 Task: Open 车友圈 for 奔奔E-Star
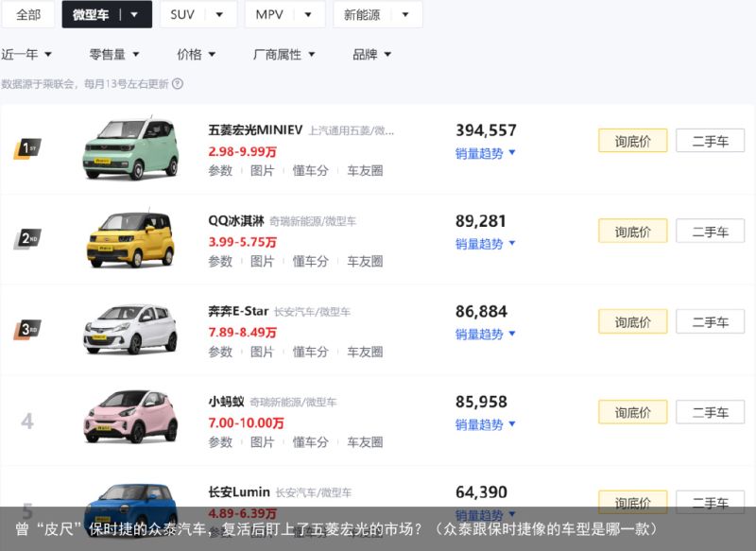click(x=365, y=352)
